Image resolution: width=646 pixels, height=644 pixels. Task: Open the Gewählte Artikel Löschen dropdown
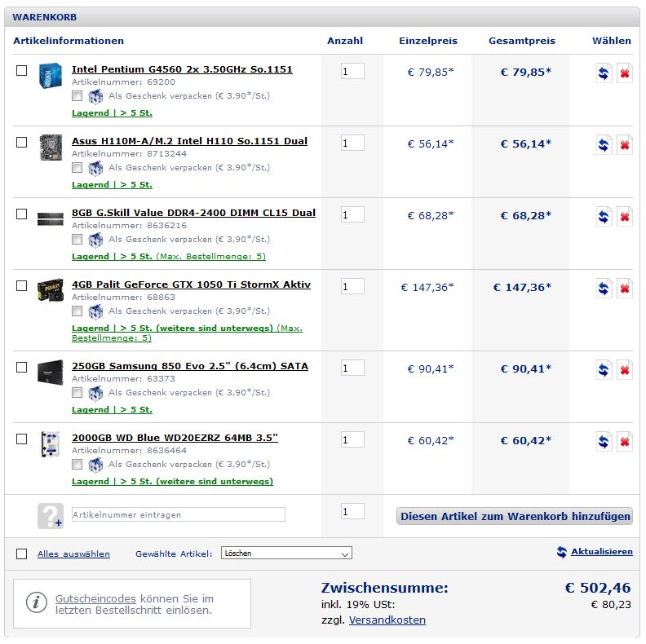286,553
